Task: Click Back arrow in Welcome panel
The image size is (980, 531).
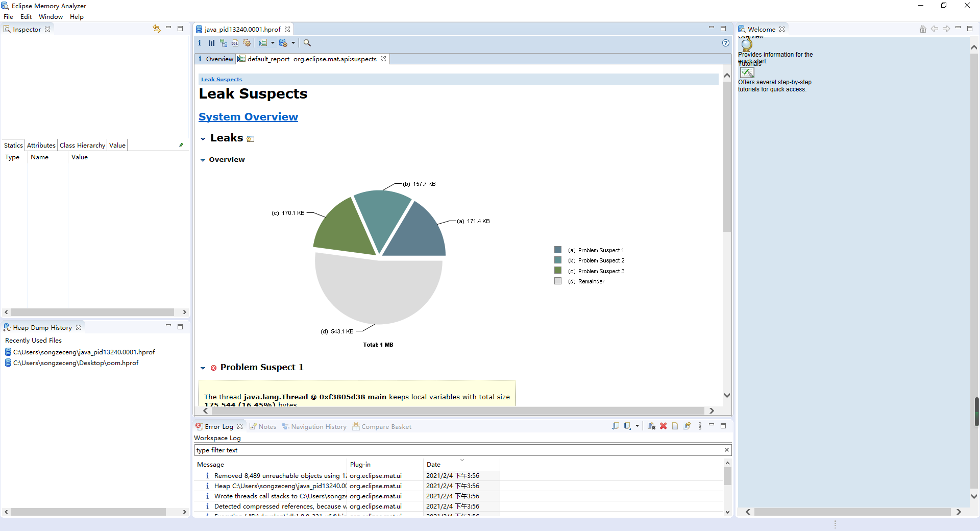Action: coord(935,29)
